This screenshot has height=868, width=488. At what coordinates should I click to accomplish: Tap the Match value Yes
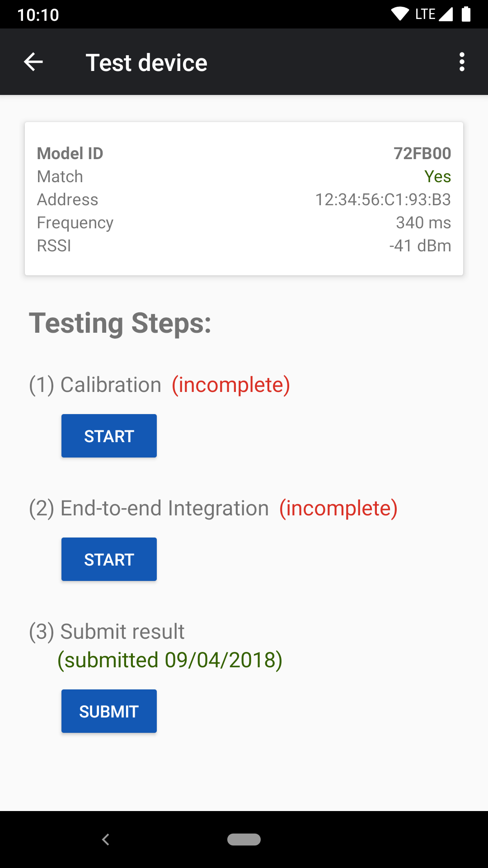tap(437, 176)
